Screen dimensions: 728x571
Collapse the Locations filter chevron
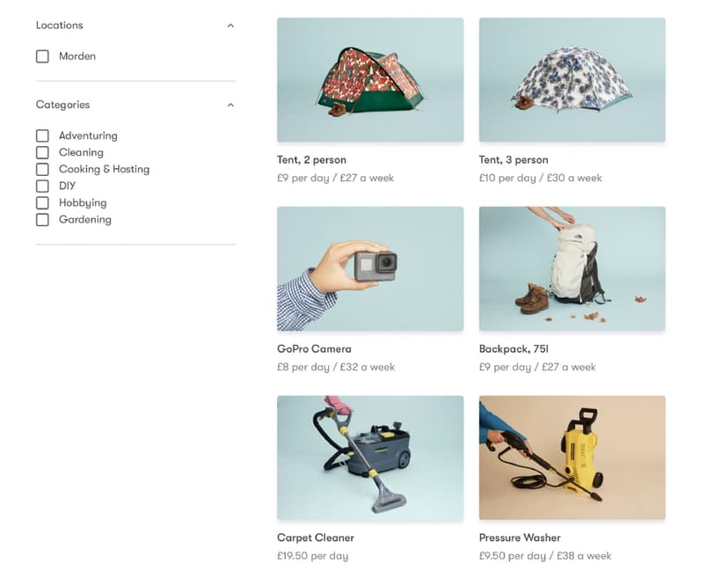coord(230,26)
